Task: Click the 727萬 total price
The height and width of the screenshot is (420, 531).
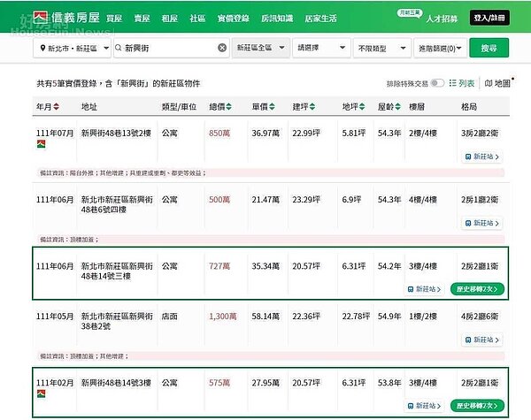Action: 219,266
